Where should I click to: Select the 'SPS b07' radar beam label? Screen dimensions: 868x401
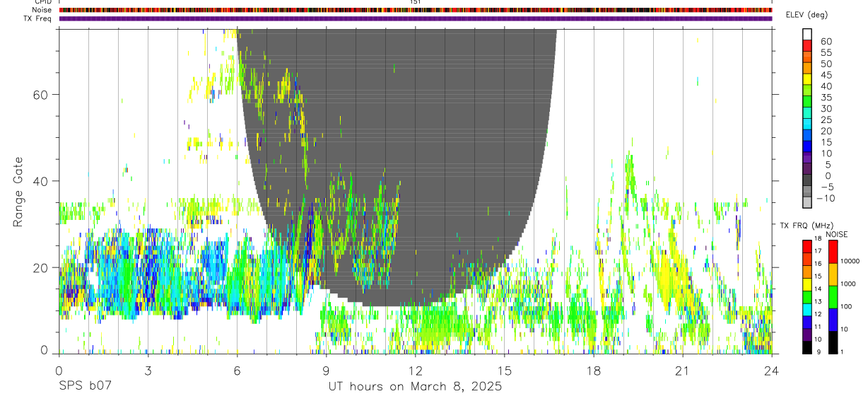(85, 387)
